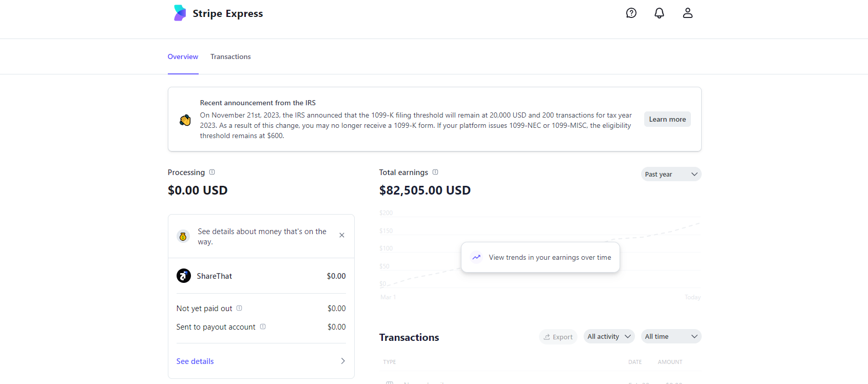
Task: Open the user account profile icon
Action: 688,13
